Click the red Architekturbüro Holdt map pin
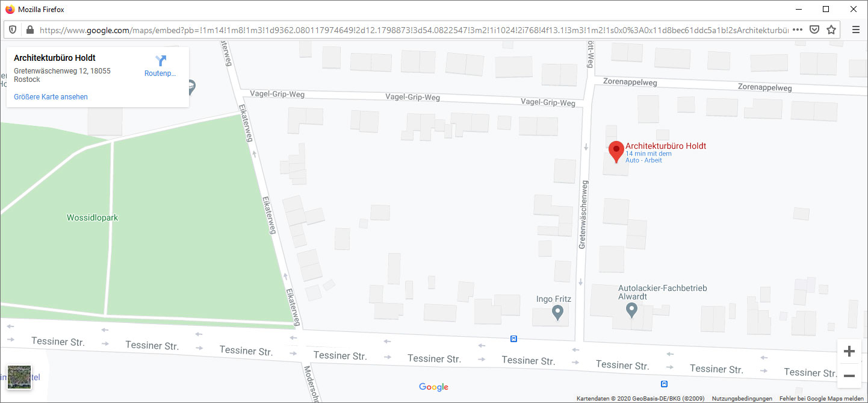 click(616, 152)
